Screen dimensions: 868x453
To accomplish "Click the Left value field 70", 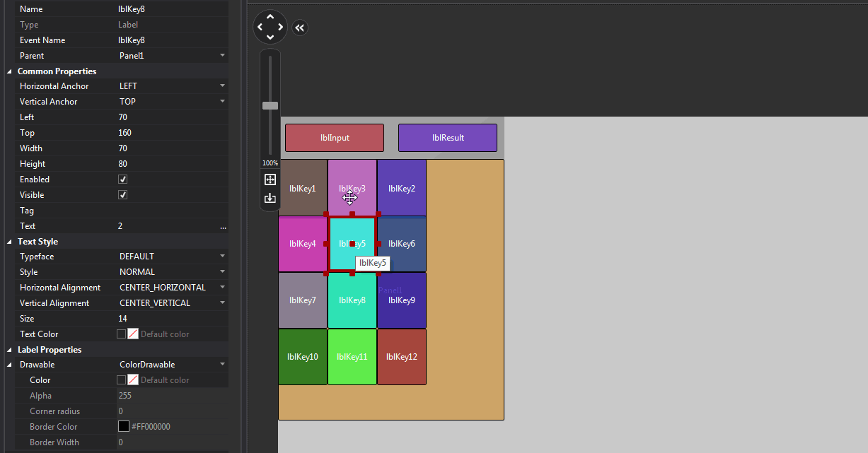I will (172, 117).
